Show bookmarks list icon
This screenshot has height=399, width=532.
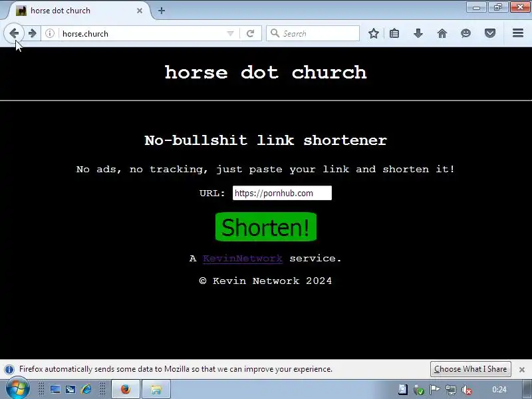[x=394, y=33]
